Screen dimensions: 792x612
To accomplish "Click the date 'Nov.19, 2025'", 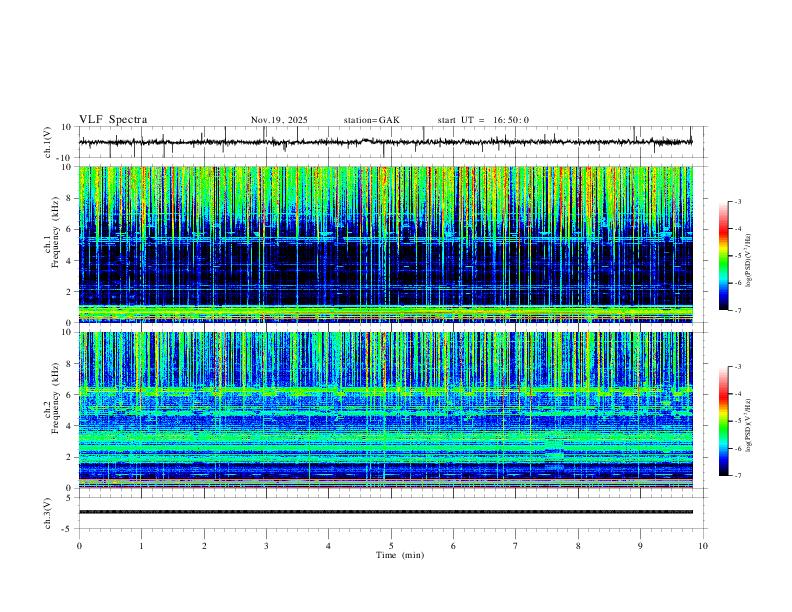I will (279, 120).
